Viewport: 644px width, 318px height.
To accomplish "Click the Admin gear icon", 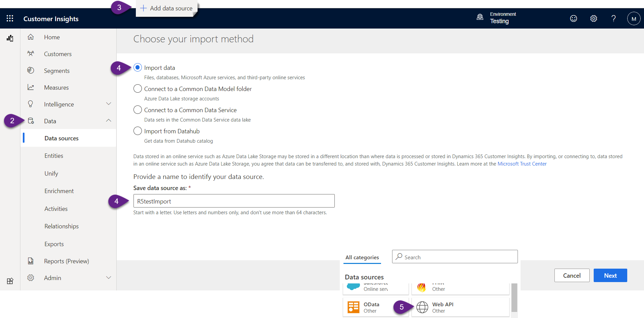I will tap(31, 278).
